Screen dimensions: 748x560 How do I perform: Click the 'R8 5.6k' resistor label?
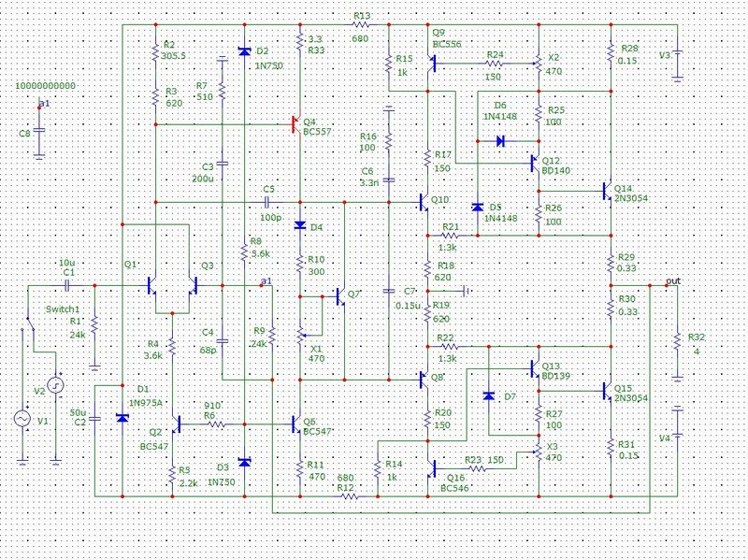pyautogui.click(x=260, y=248)
